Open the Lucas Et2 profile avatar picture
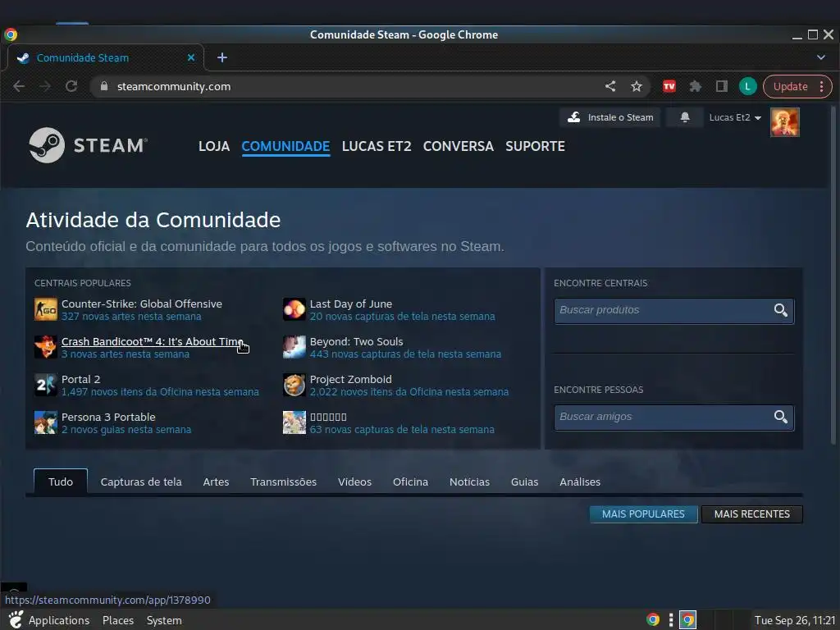840x630 pixels. click(x=785, y=122)
